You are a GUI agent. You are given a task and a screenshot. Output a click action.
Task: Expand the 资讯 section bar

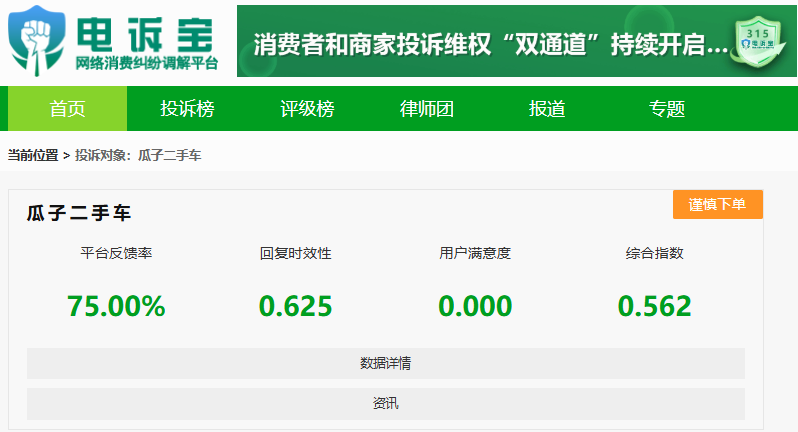click(386, 404)
